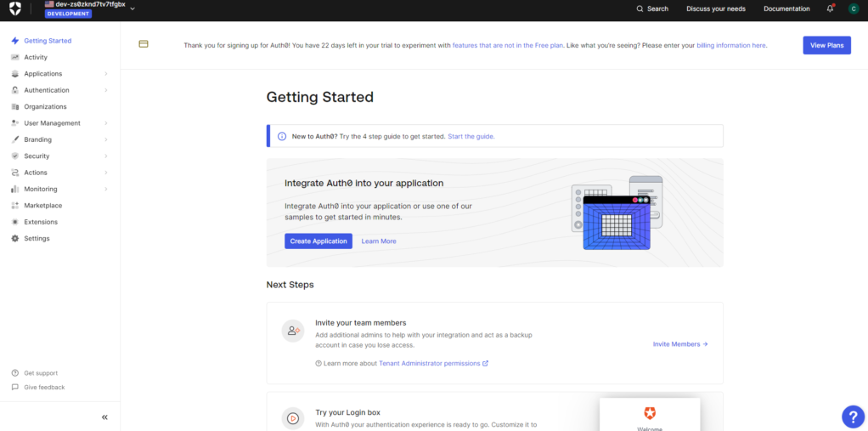Screen dimensions: 868x431
Task: Click the Extensions sidebar icon
Action: point(15,222)
